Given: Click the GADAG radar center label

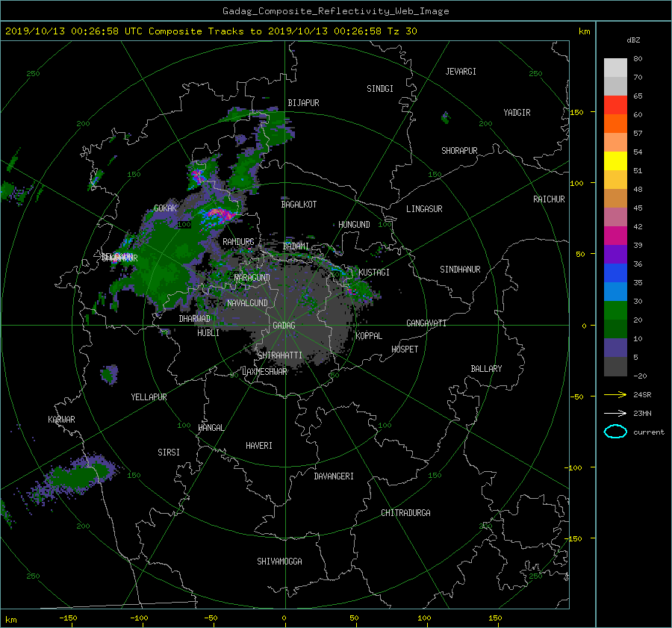Looking at the screenshot, I should point(284,326).
